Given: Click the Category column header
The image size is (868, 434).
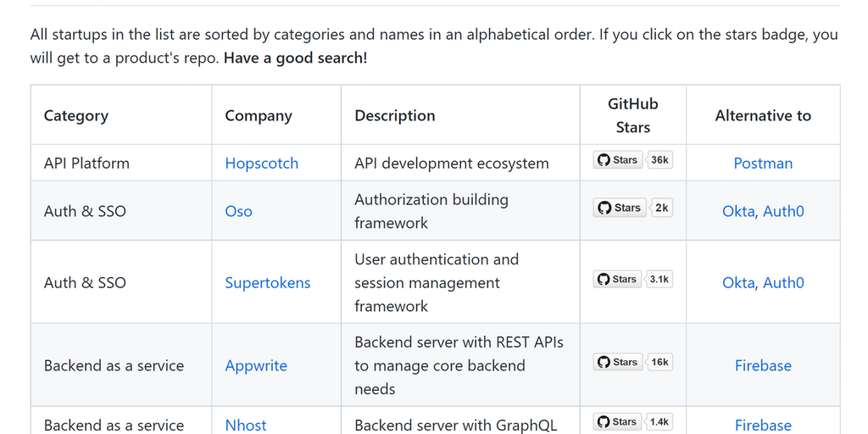Looking at the screenshot, I should coord(76,115).
